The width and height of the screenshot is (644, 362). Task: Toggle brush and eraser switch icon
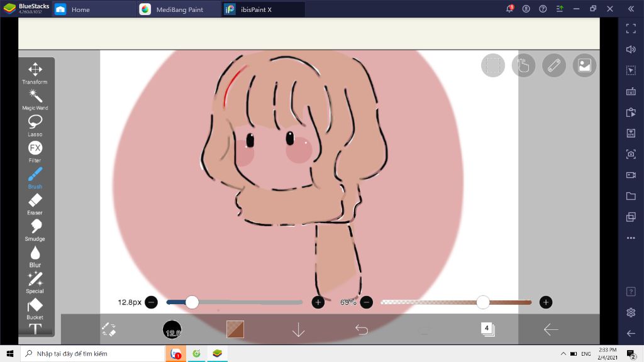pos(109,329)
